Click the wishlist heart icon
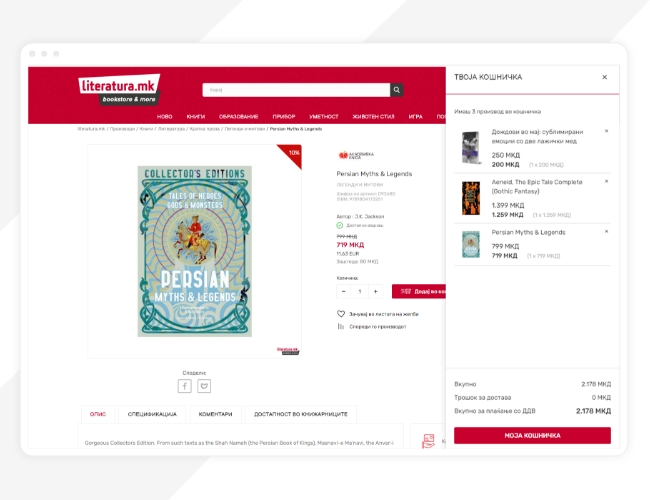This screenshot has width=650, height=500. coord(341,314)
